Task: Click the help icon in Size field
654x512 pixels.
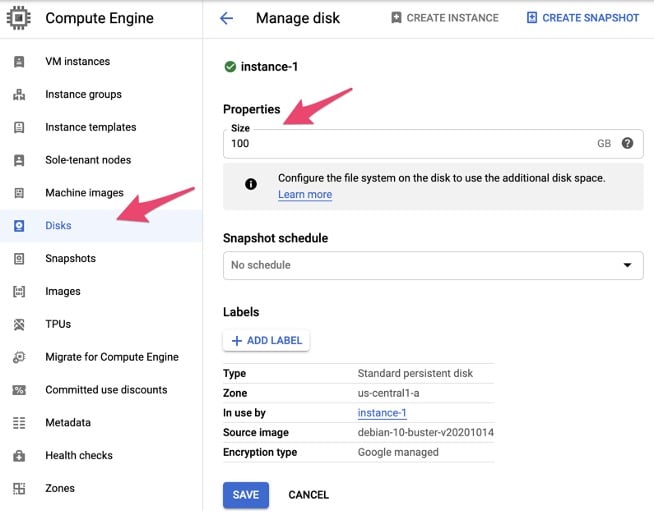Action: point(627,143)
